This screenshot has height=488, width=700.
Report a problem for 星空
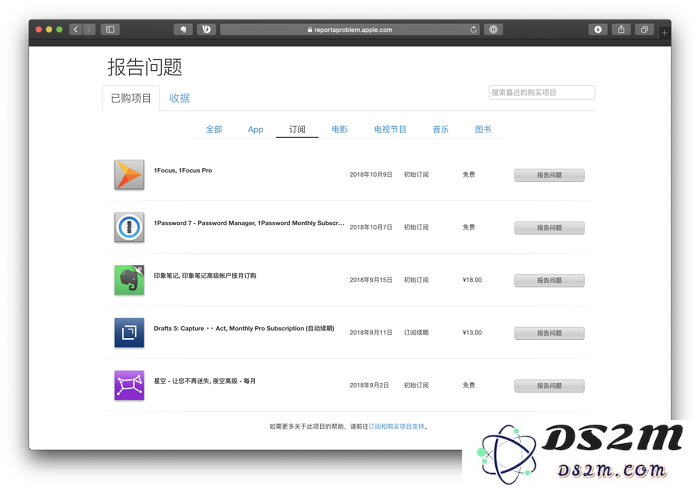click(549, 386)
